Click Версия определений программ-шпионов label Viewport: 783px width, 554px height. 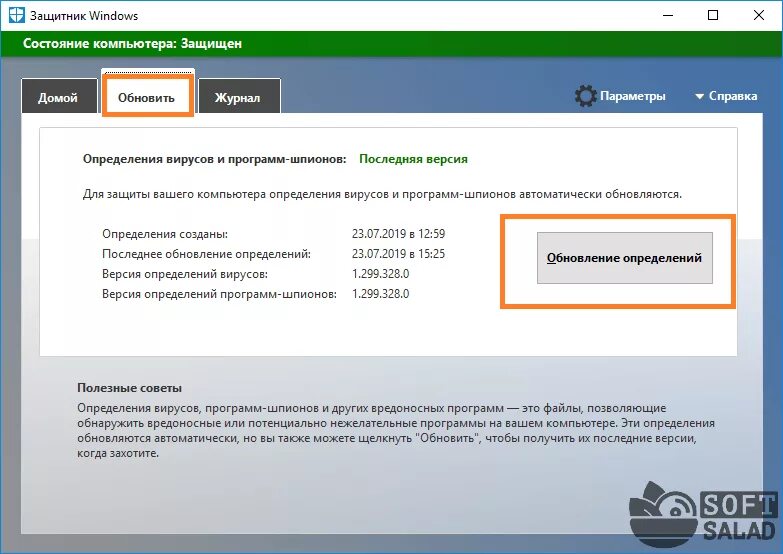point(219,294)
